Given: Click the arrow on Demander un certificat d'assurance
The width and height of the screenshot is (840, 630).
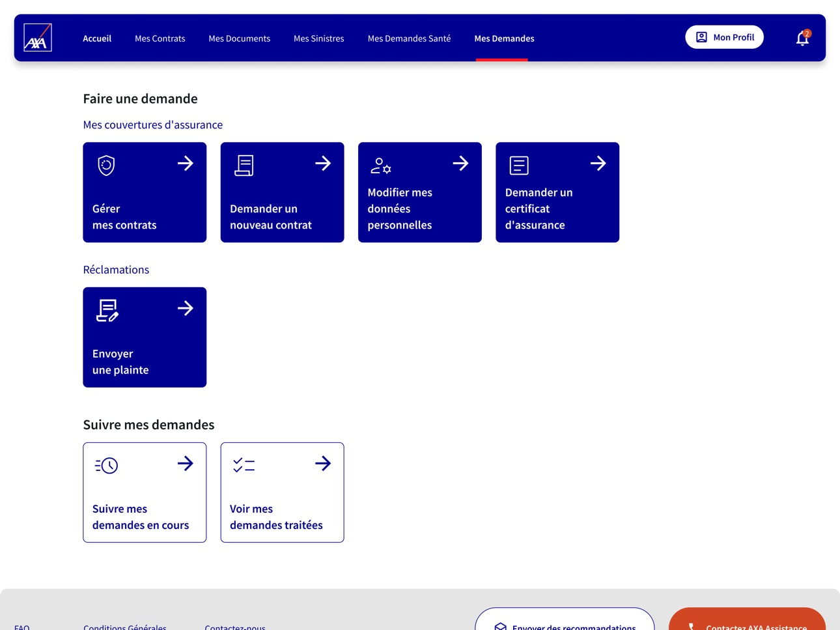Looking at the screenshot, I should tap(598, 163).
